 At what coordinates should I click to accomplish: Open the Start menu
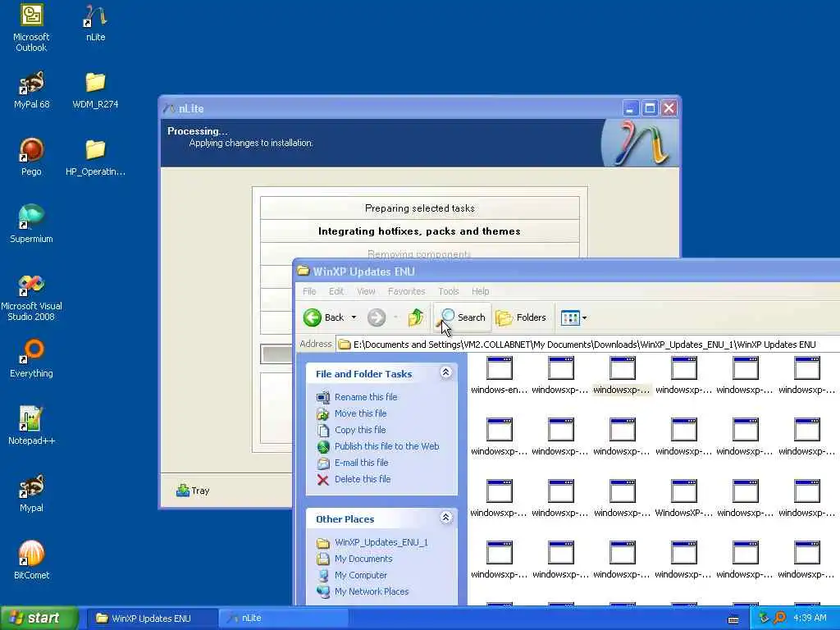[x=39, y=618]
